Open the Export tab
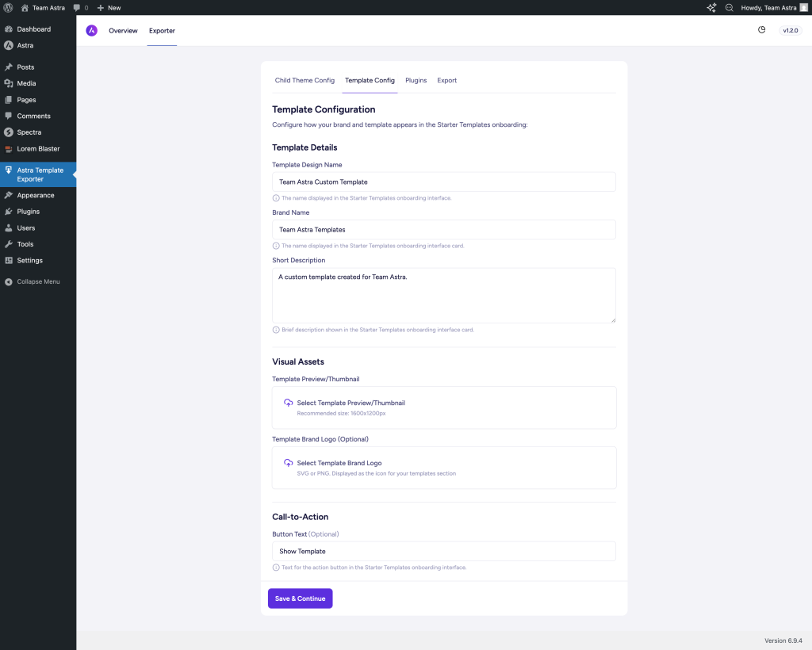The height and width of the screenshot is (650, 812). (x=446, y=80)
